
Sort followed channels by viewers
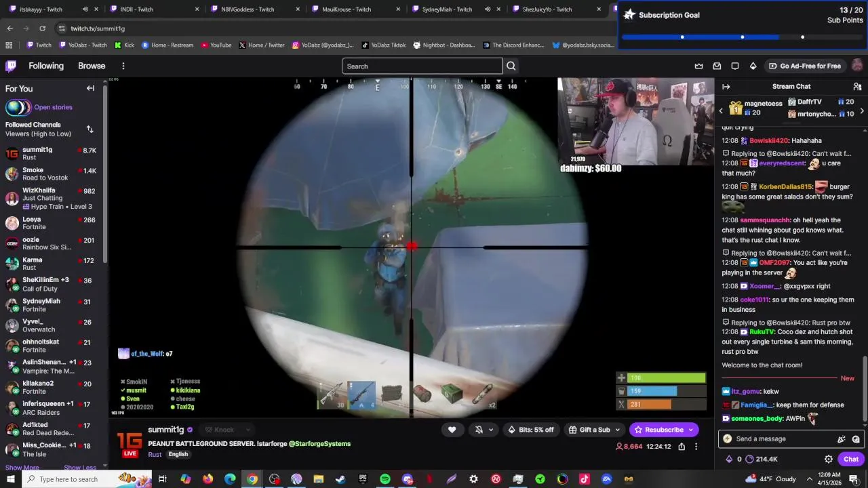tap(90, 129)
